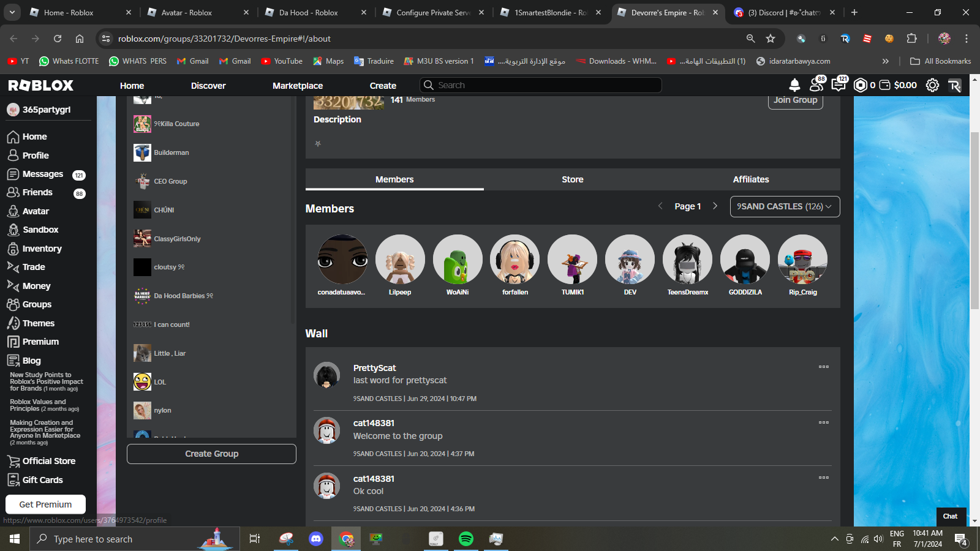
Task: Go to the previous members page arrow
Action: pos(660,206)
